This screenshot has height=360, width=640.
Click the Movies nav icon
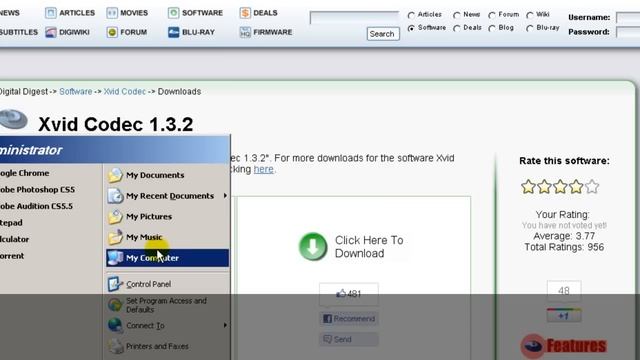tap(112, 13)
